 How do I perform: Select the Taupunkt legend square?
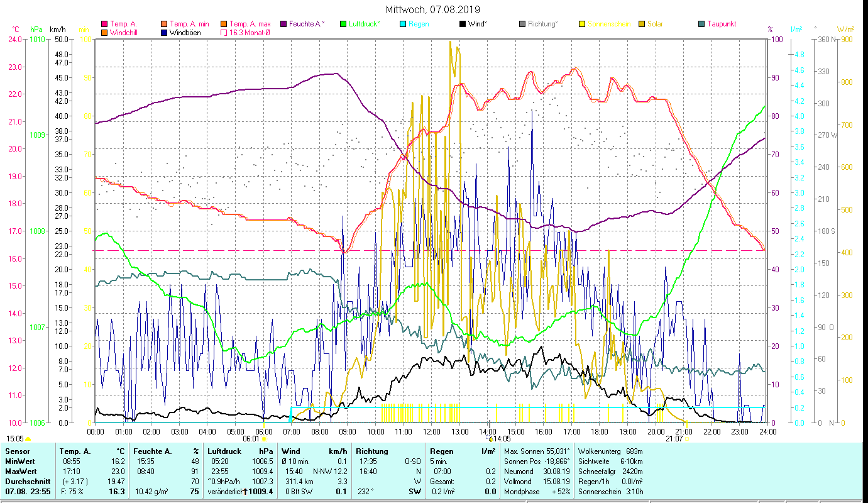(701, 24)
